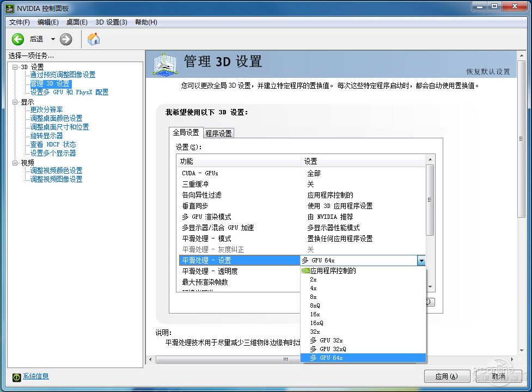This screenshot has width=532, height=392.
Task: Choose 16x antialiasing option
Action: tap(363, 314)
